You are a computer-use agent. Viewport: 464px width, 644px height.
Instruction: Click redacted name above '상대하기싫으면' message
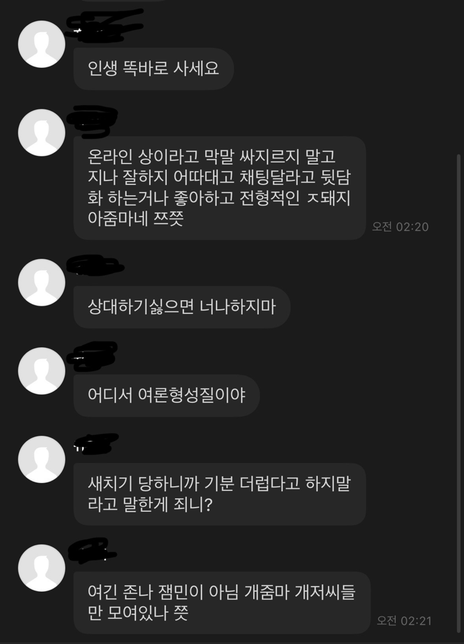(x=95, y=265)
